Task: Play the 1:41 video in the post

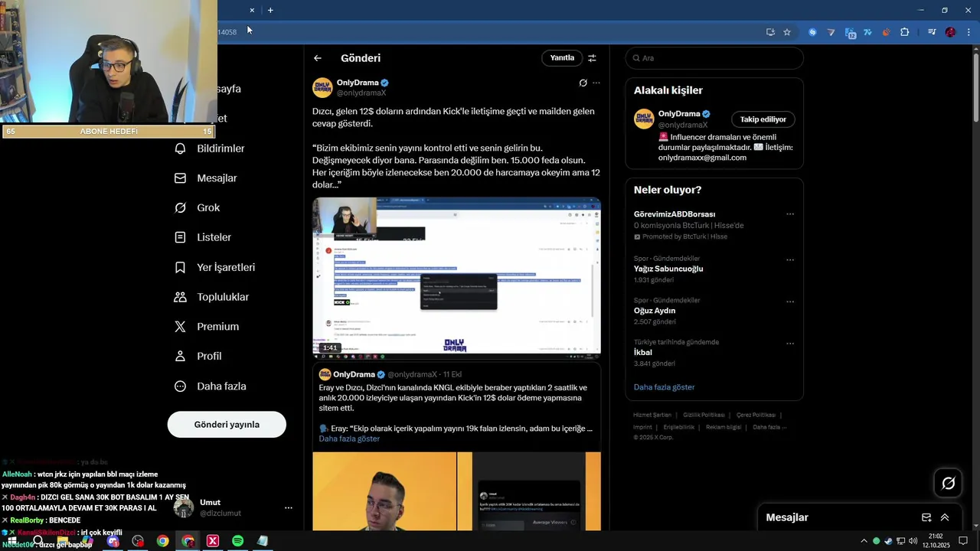Action: (456, 278)
